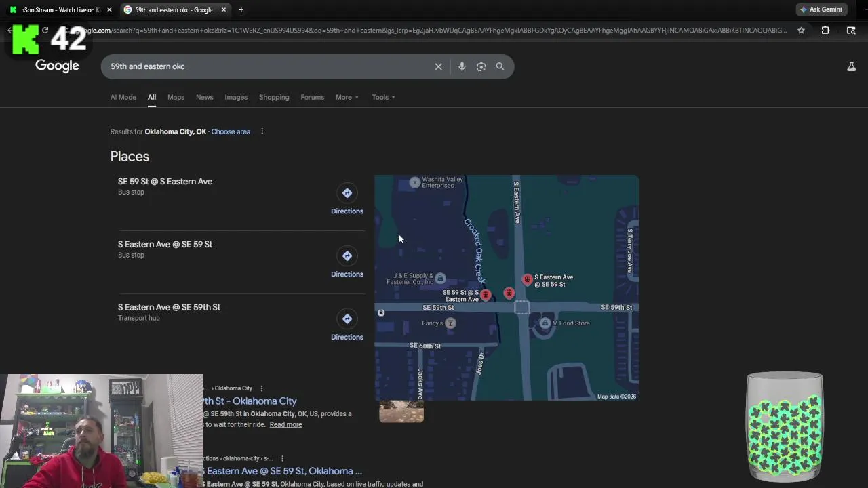Screen dimensions: 868x488
Task: Open Google Lens image search
Action: 481,66
